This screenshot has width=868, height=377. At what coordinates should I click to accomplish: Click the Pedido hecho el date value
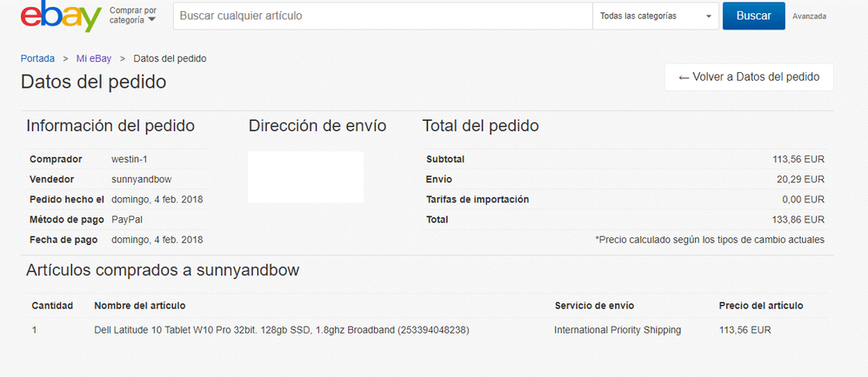pos(157,200)
